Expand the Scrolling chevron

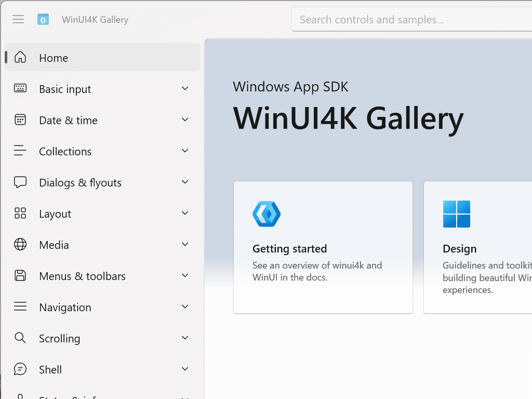185,338
